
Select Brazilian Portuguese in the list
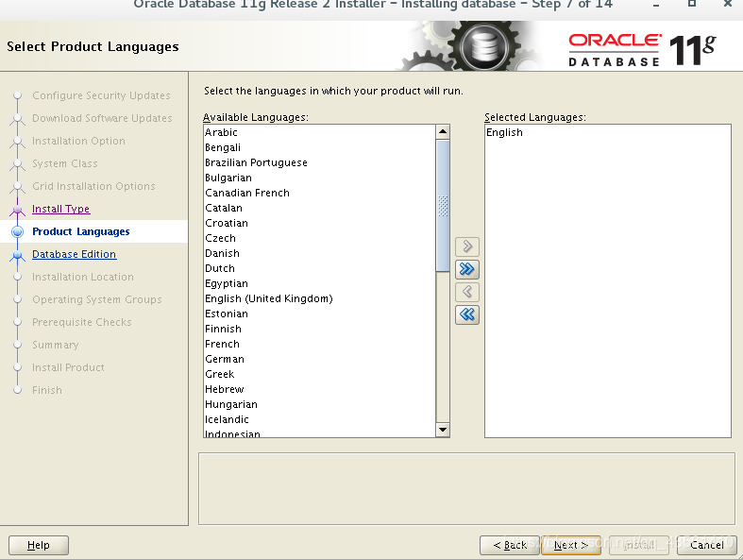[319, 162]
